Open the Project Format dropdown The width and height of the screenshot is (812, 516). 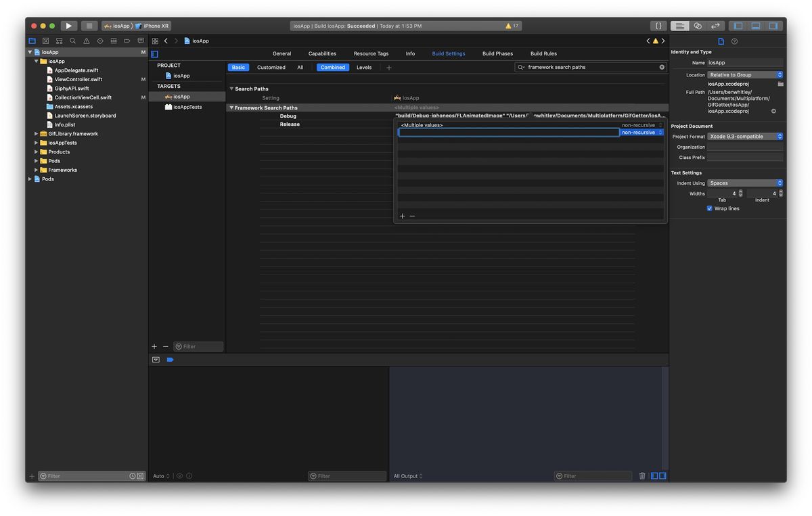coord(745,137)
